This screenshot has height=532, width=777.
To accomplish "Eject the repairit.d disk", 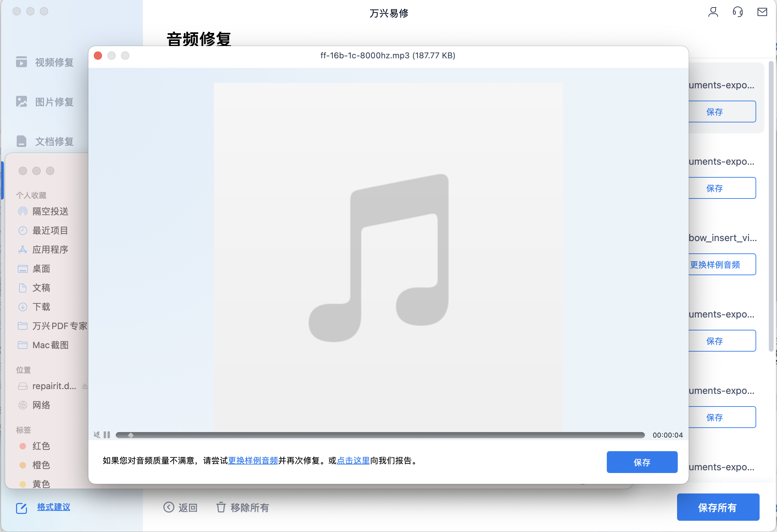I will pos(85,386).
